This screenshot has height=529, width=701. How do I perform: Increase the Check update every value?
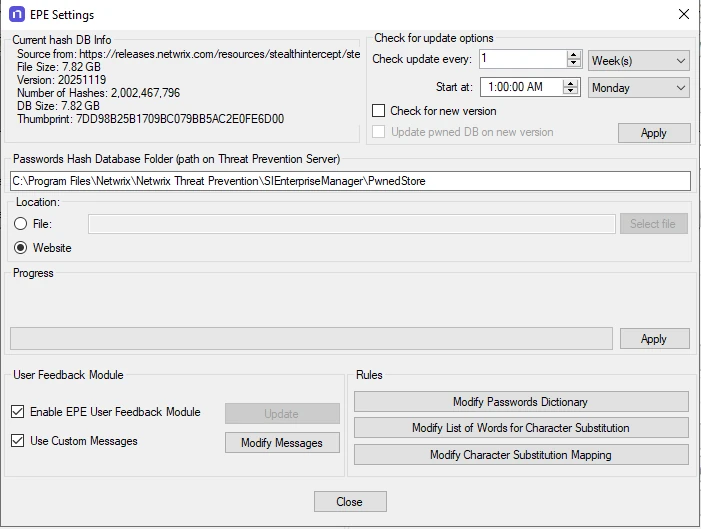[x=573, y=55]
